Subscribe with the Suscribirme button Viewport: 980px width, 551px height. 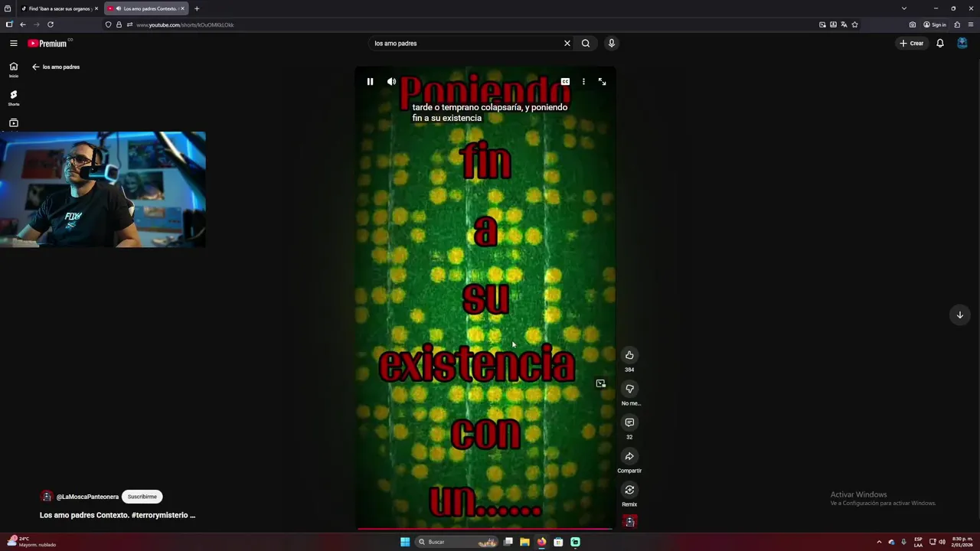[x=142, y=497]
